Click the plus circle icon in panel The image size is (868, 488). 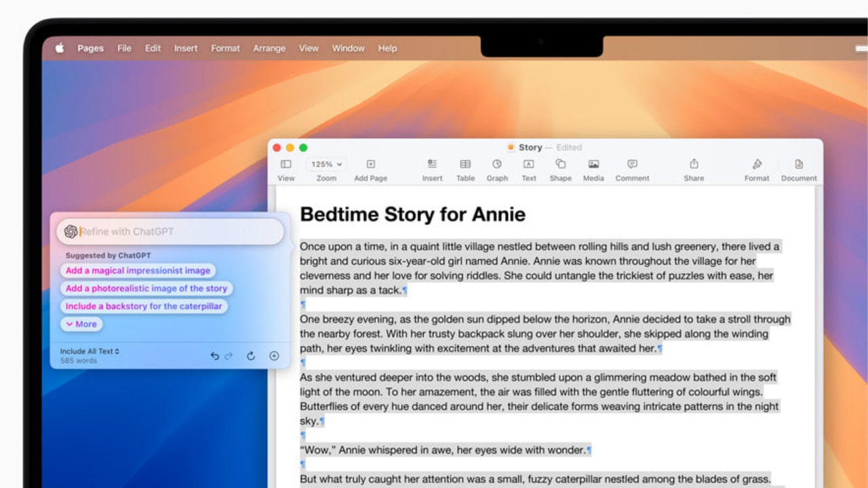274,356
